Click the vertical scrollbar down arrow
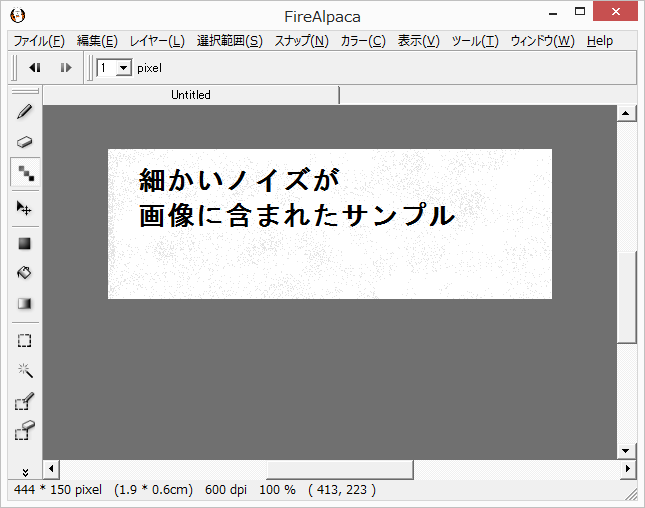 pyautogui.click(x=626, y=451)
